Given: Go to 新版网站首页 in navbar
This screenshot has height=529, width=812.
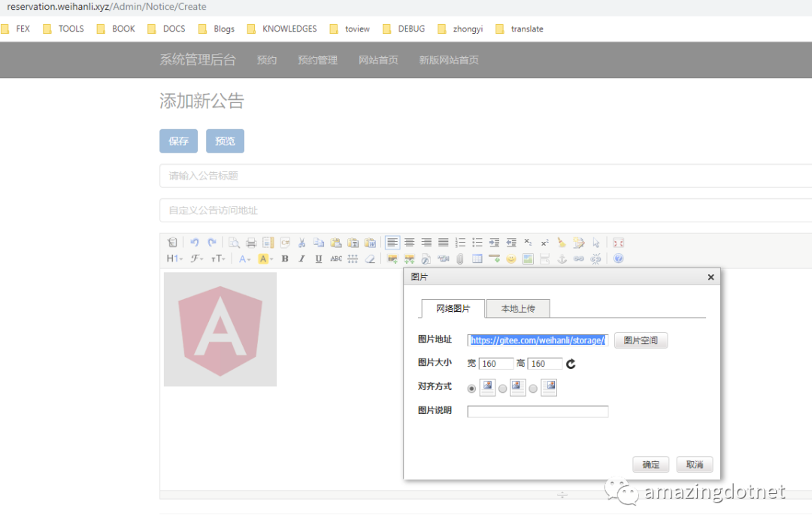Looking at the screenshot, I should (x=448, y=60).
